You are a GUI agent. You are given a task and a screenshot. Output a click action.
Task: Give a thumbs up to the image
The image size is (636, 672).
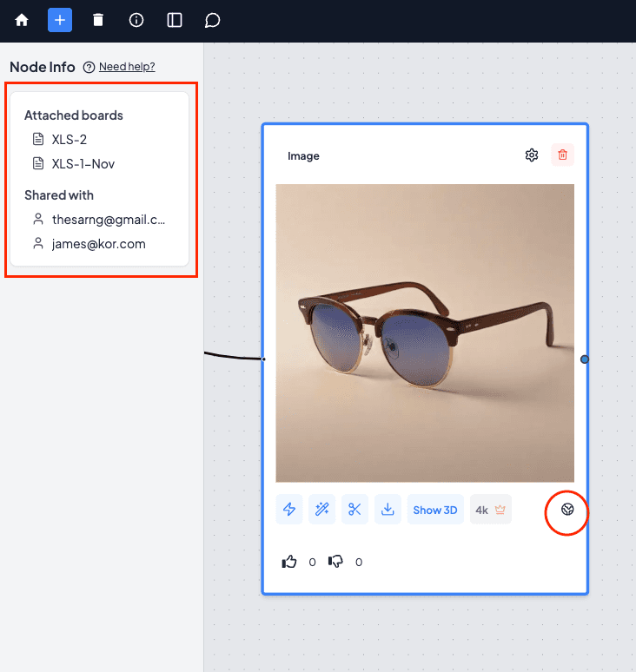click(x=289, y=562)
